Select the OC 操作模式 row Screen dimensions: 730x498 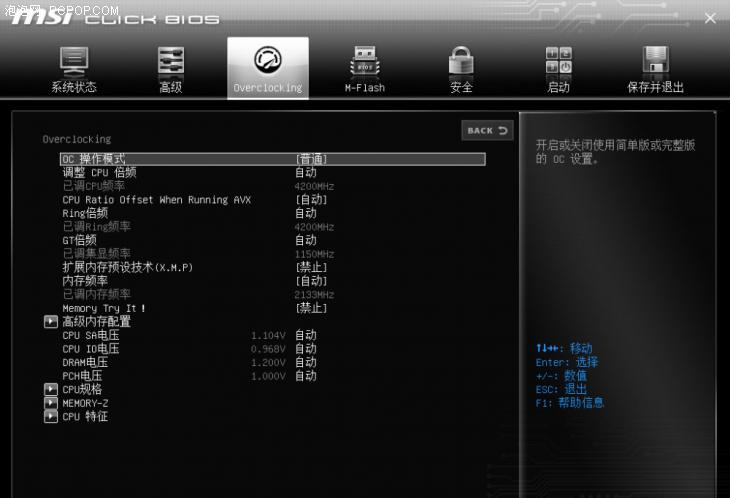coord(273,159)
